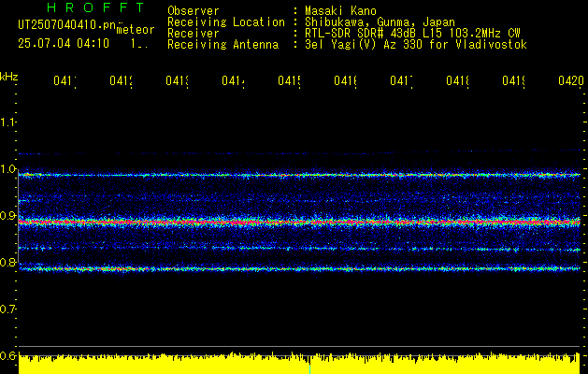
Task: Select the filename UT2507040410.pn
Action: pos(67,25)
